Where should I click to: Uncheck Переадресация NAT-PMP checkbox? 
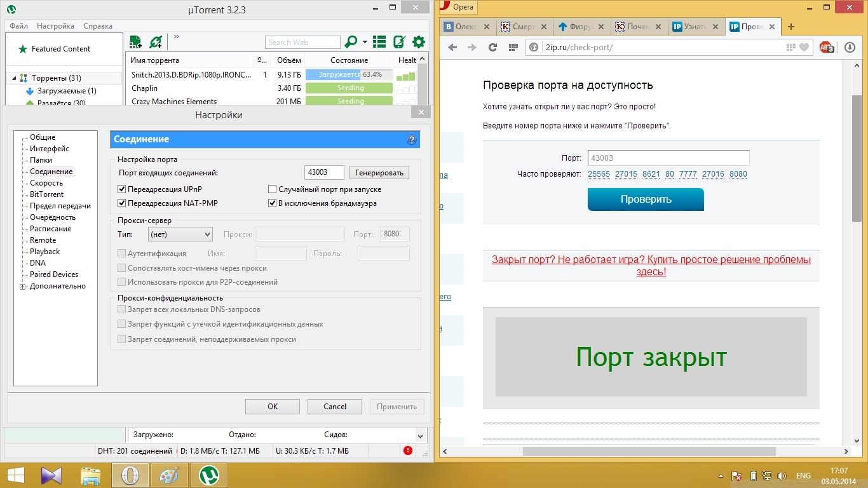click(122, 203)
